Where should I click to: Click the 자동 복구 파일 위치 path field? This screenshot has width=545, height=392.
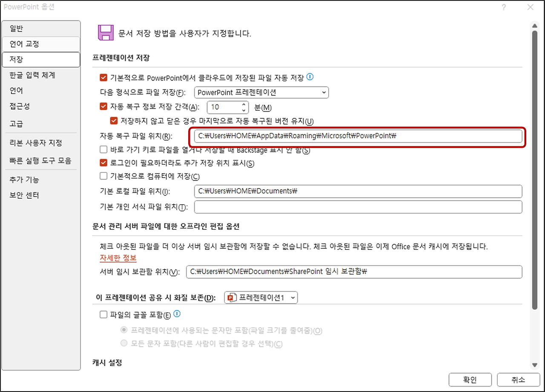click(358, 136)
